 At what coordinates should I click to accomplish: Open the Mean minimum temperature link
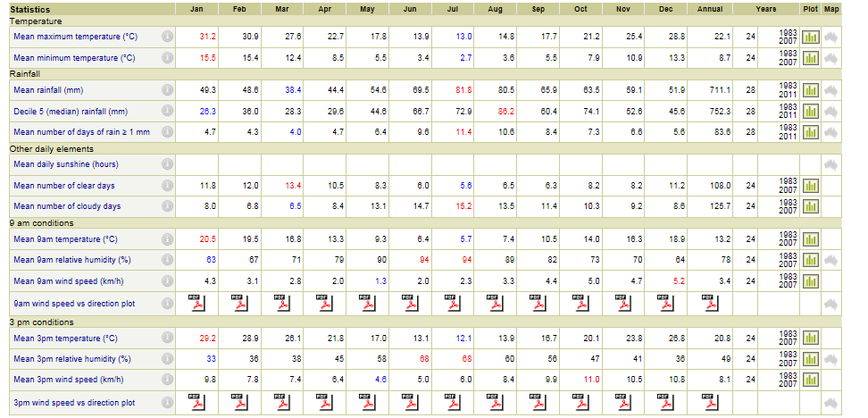[x=75, y=57]
